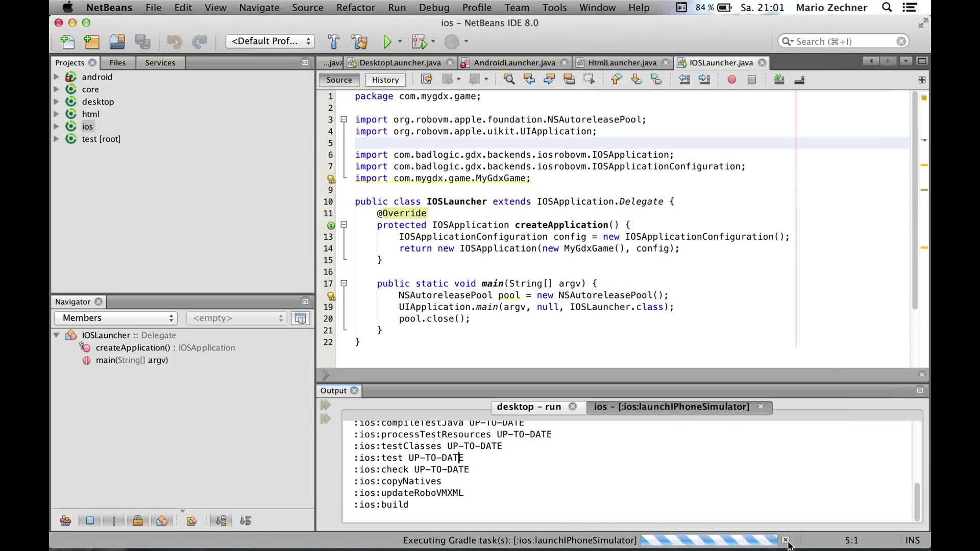Click the Next Bookmark icon
980x551 pixels.
(636, 80)
